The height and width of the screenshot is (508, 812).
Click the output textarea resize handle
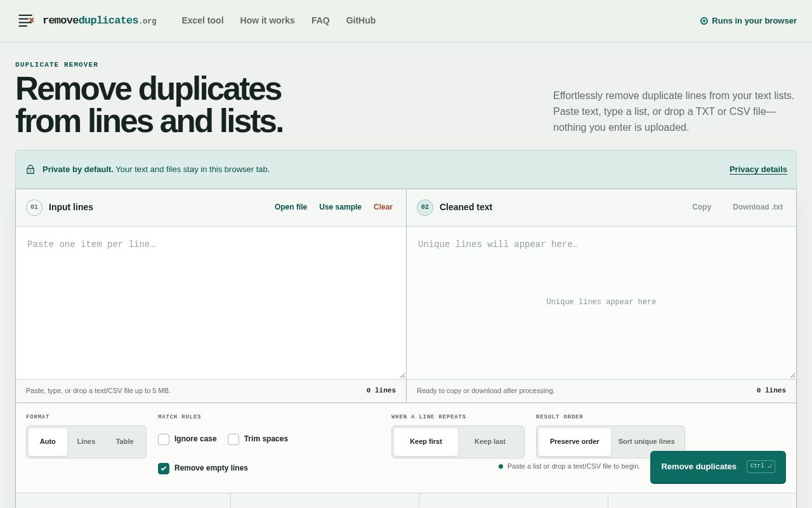(x=792, y=375)
